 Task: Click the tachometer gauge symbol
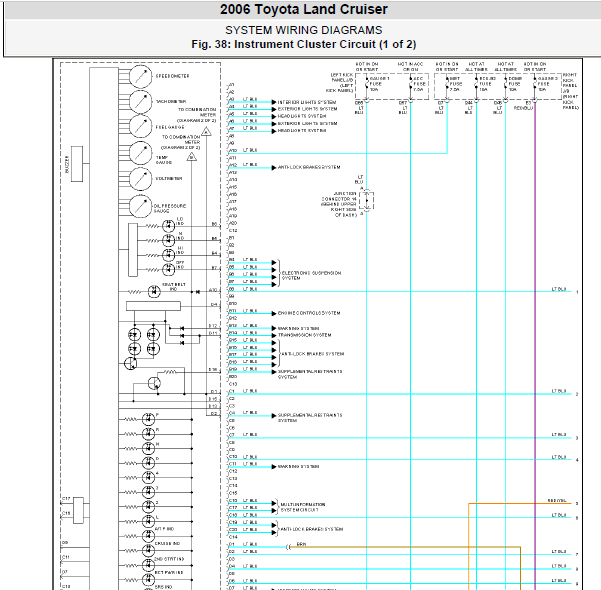pos(141,102)
